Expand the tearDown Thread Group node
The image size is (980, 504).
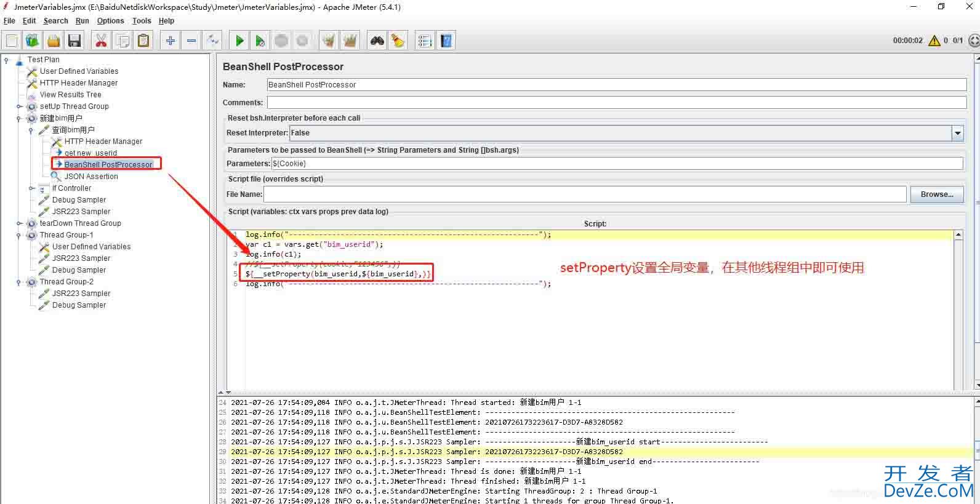pyautogui.click(x=19, y=223)
